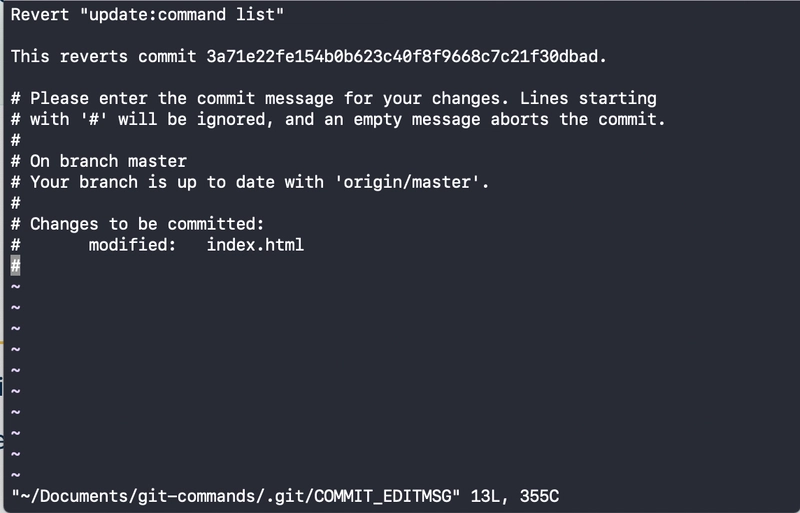800x513 pixels.
Task: Click the last tilde marker above status line
Action: point(16,475)
